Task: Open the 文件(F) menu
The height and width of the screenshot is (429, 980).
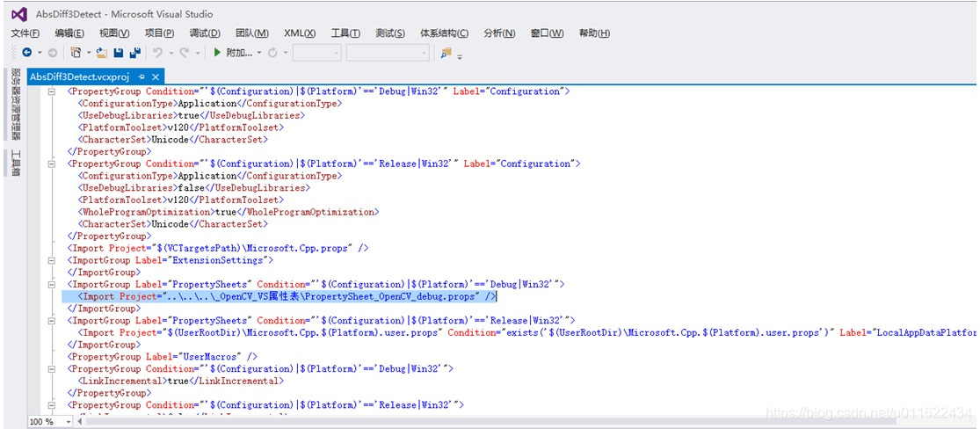Action: [25, 33]
